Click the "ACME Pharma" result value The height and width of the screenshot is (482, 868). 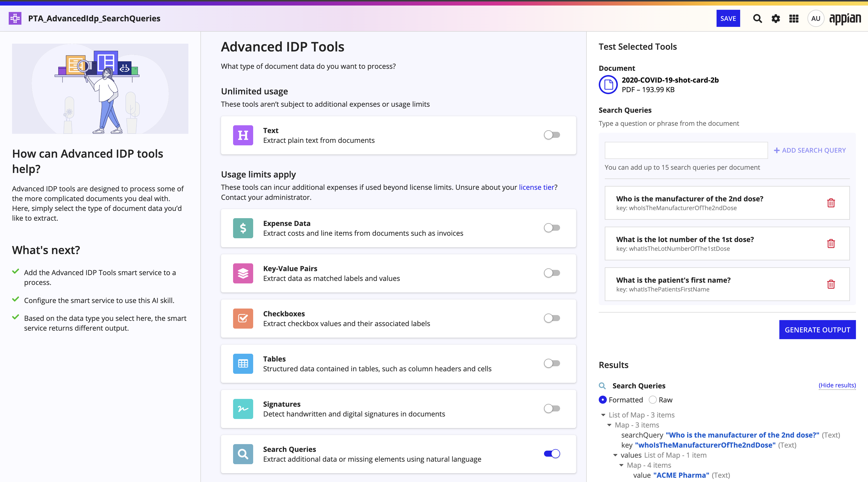(681, 475)
